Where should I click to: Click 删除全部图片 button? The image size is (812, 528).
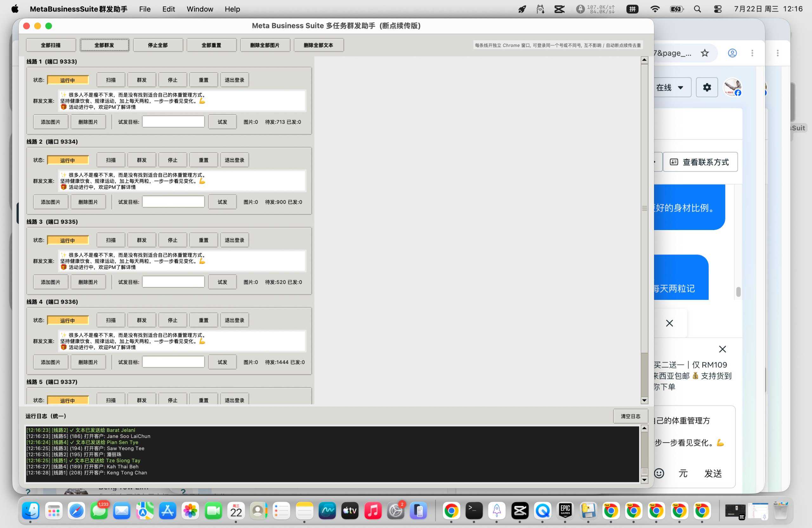[x=265, y=45]
